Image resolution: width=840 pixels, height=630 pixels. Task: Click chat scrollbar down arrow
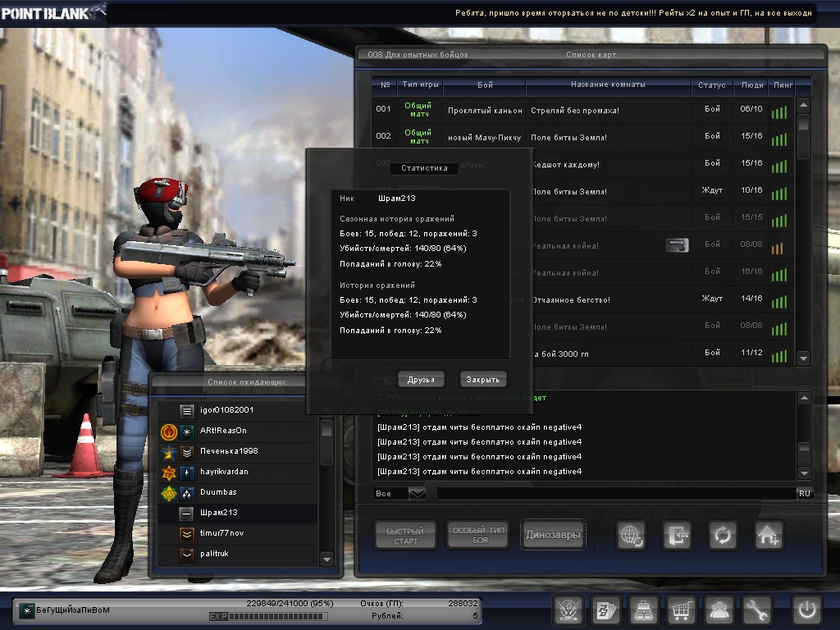point(804,472)
